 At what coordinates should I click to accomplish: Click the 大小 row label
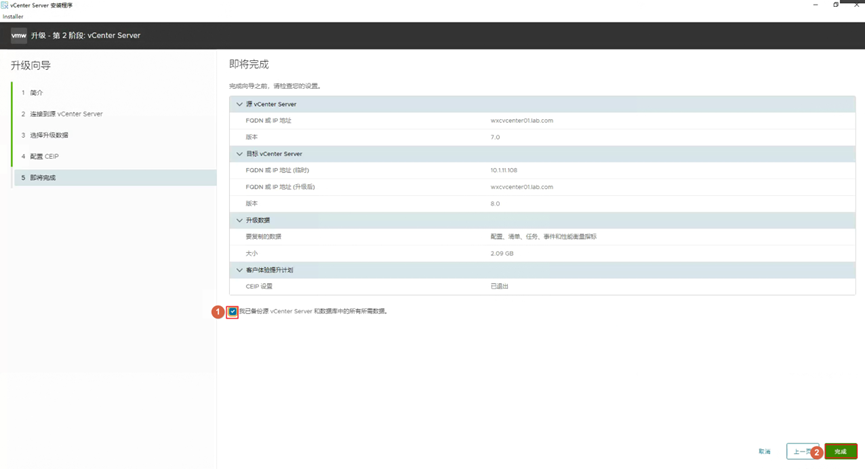pyautogui.click(x=252, y=253)
